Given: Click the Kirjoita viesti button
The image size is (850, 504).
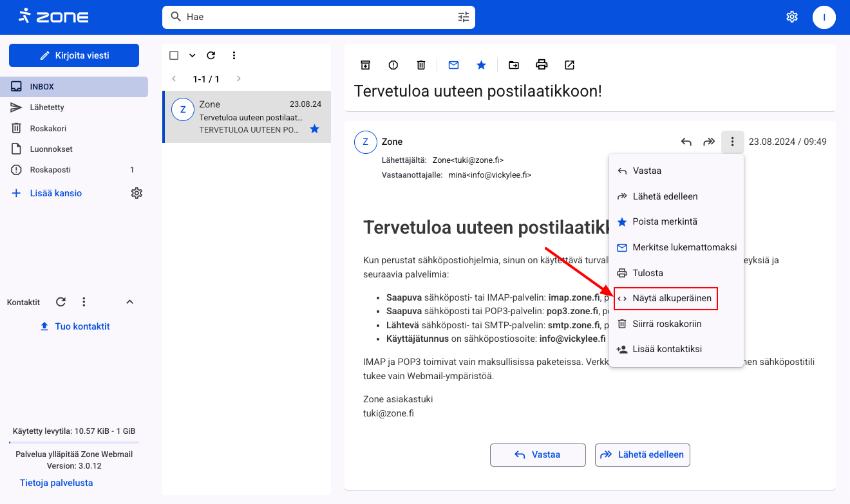Looking at the screenshot, I should pyautogui.click(x=74, y=55).
